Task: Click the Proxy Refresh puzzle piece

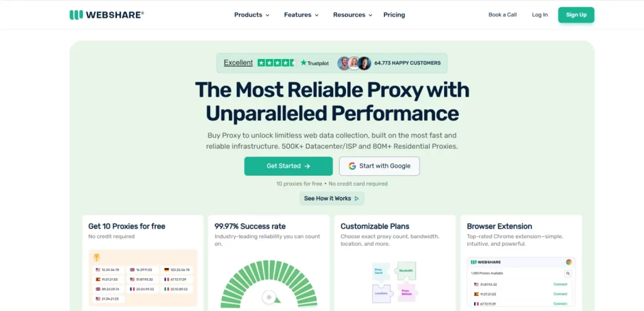Action: (x=408, y=292)
